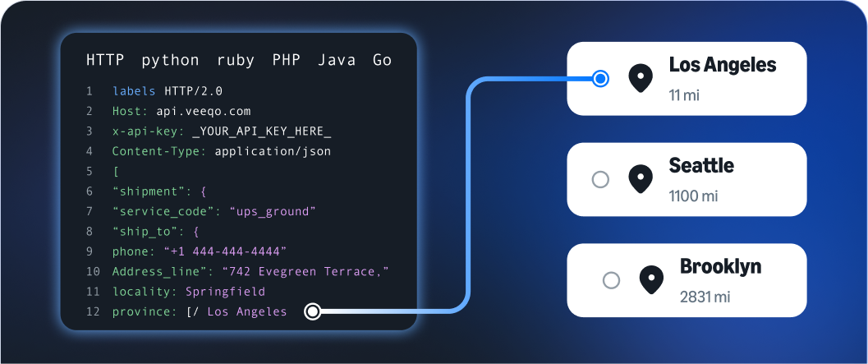Screen dimensions: 868x364
Task: Switch to the PHP code tab
Action: (287, 60)
